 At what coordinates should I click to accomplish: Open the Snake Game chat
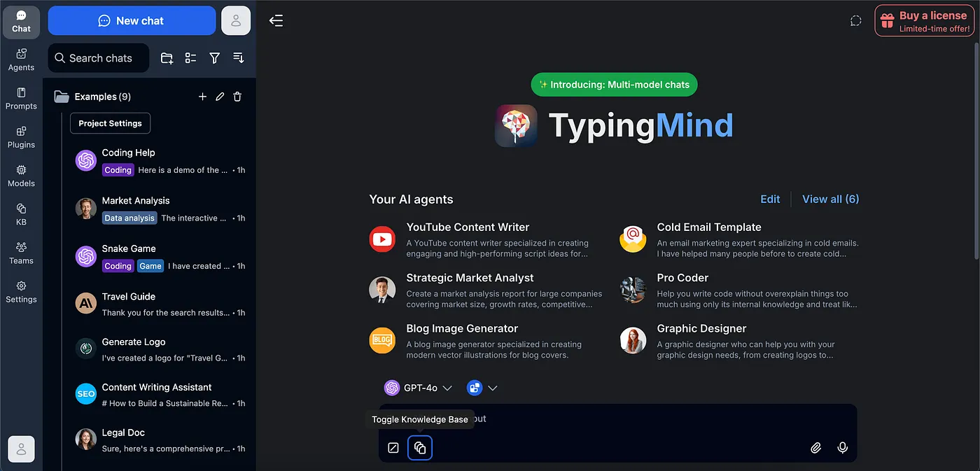(x=160, y=257)
